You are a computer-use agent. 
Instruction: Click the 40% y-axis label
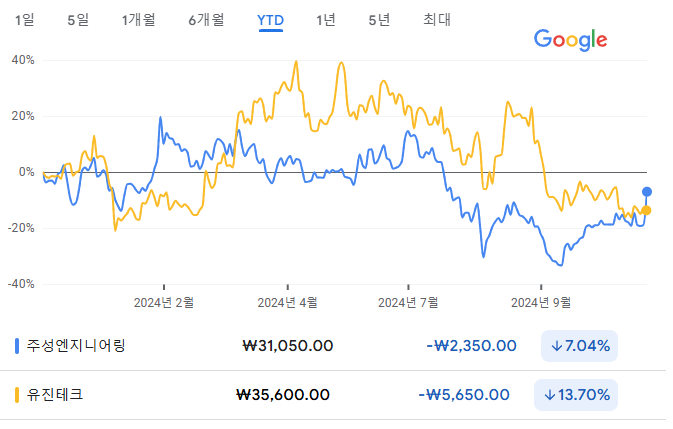pos(23,60)
